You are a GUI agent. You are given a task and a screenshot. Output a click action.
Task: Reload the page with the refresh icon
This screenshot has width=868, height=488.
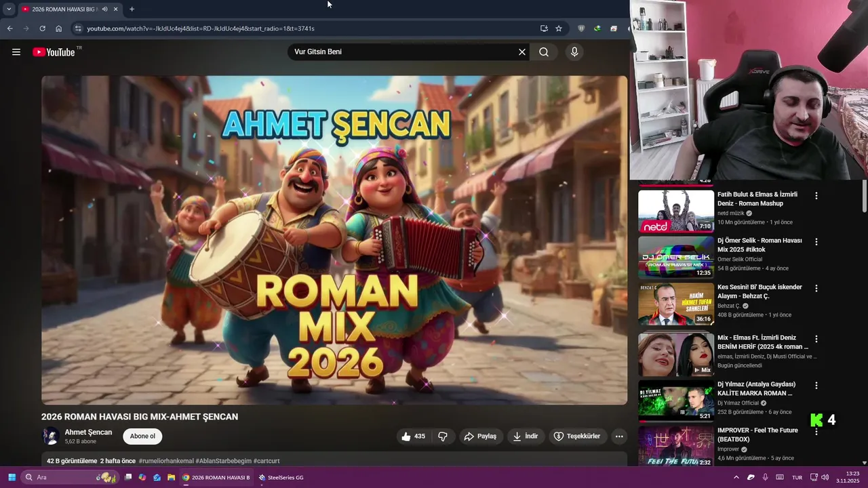[42, 28]
